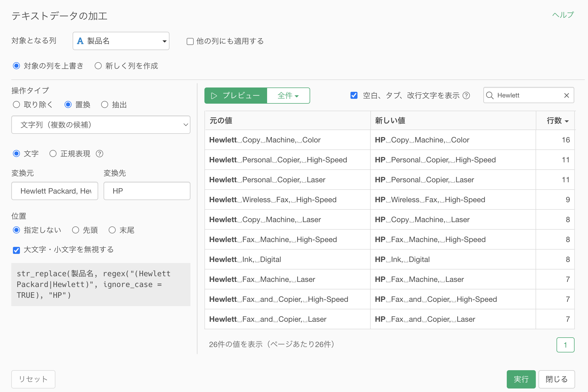588x392 pixels.
Task: Open the ヘルプ link
Action: click(x=563, y=15)
